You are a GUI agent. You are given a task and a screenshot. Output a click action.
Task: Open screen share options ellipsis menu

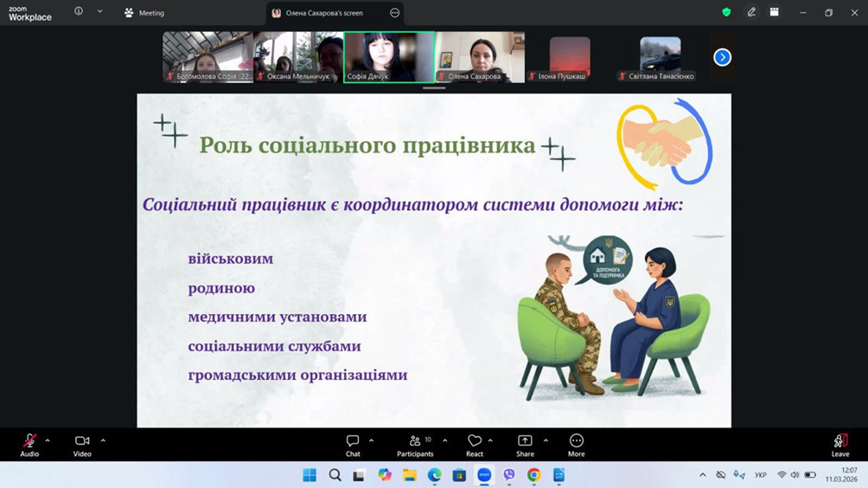click(x=395, y=13)
